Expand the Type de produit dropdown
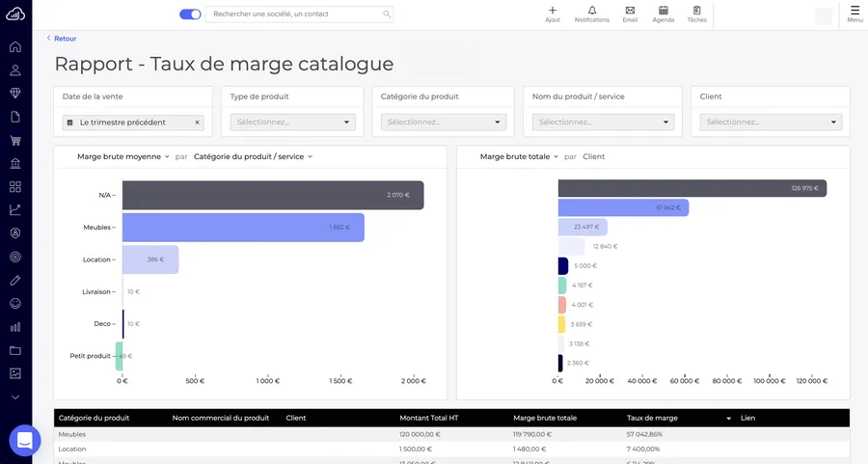The image size is (868, 464). pyautogui.click(x=292, y=123)
